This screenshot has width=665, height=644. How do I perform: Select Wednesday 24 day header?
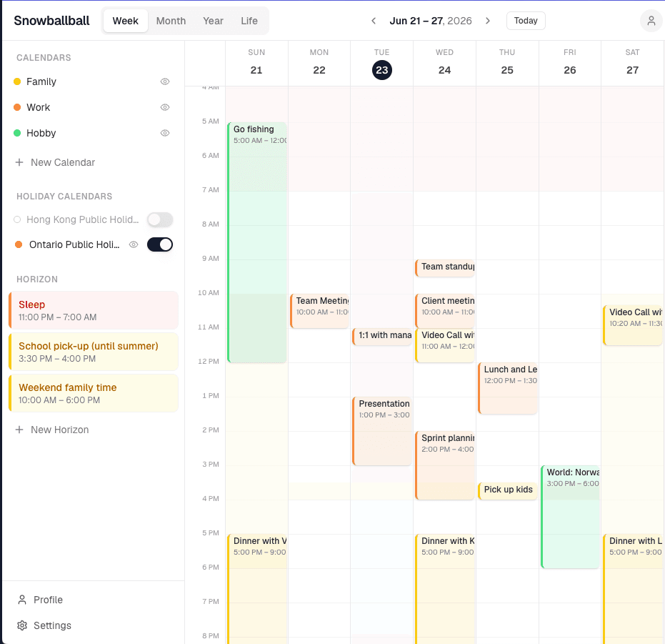(x=444, y=63)
